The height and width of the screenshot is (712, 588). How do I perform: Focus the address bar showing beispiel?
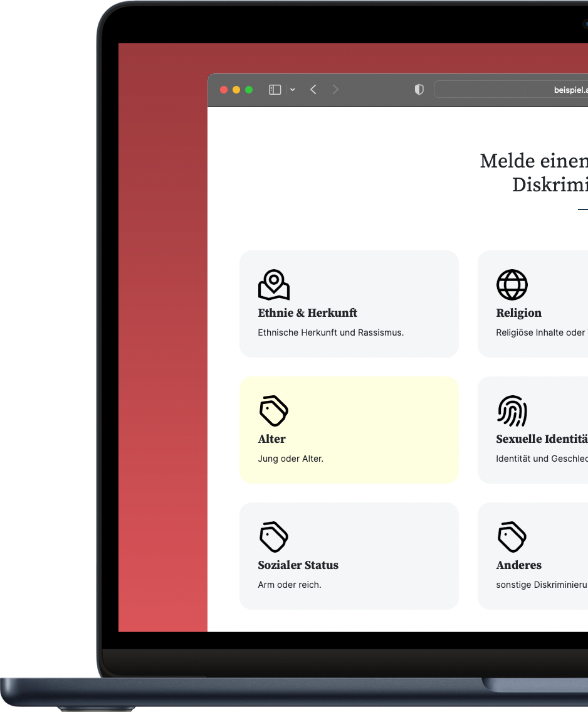point(511,90)
